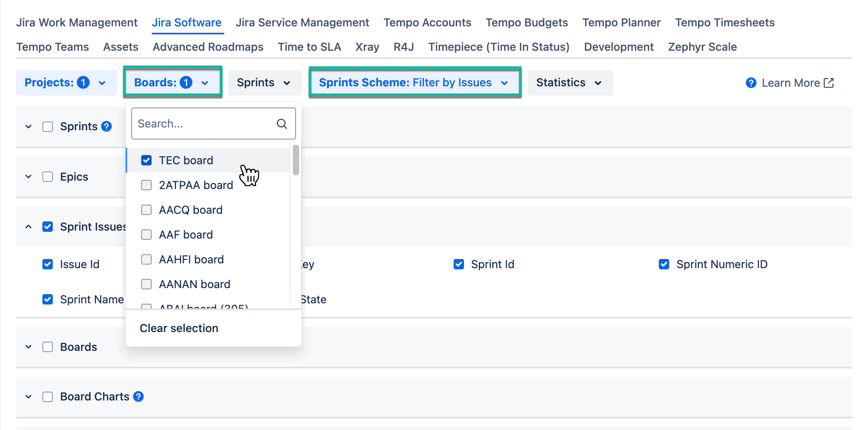Click the count badge on the Boards filter

tap(186, 82)
